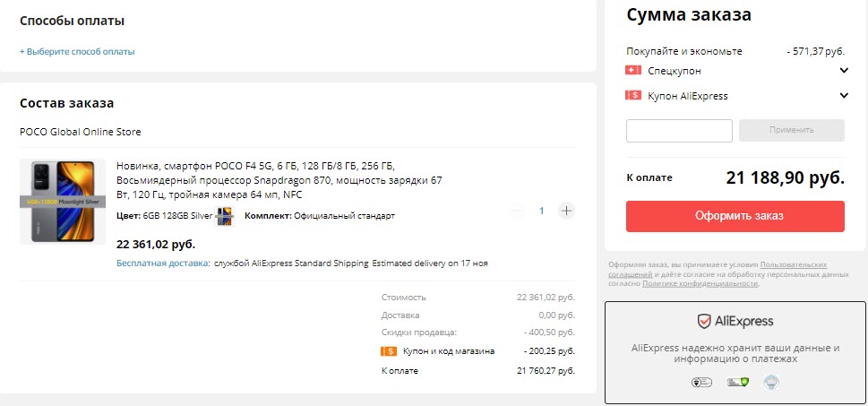Open the Выберите способ оплаты link
The width and height of the screenshot is (868, 406).
pyautogui.click(x=77, y=52)
